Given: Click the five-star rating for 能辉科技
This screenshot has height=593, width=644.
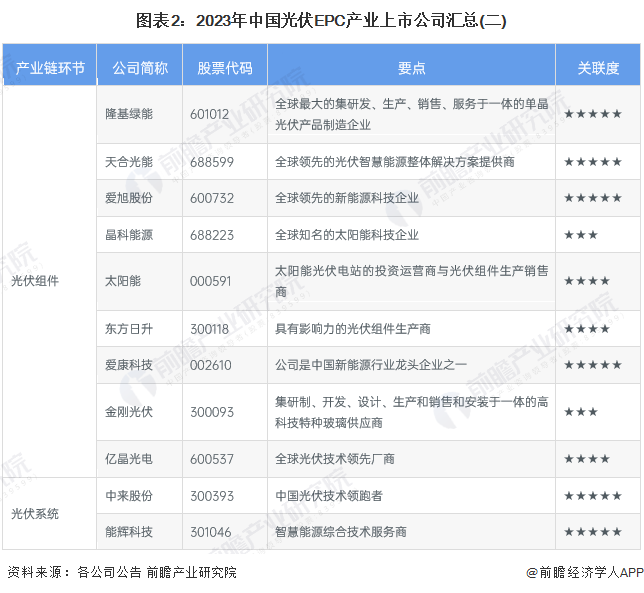Looking at the screenshot, I should click(593, 532).
